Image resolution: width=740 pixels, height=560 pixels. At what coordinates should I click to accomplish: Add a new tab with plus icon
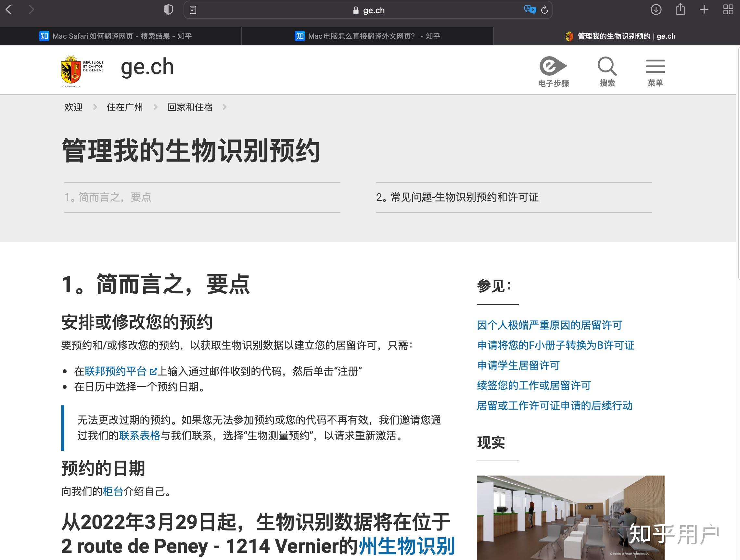(704, 9)
